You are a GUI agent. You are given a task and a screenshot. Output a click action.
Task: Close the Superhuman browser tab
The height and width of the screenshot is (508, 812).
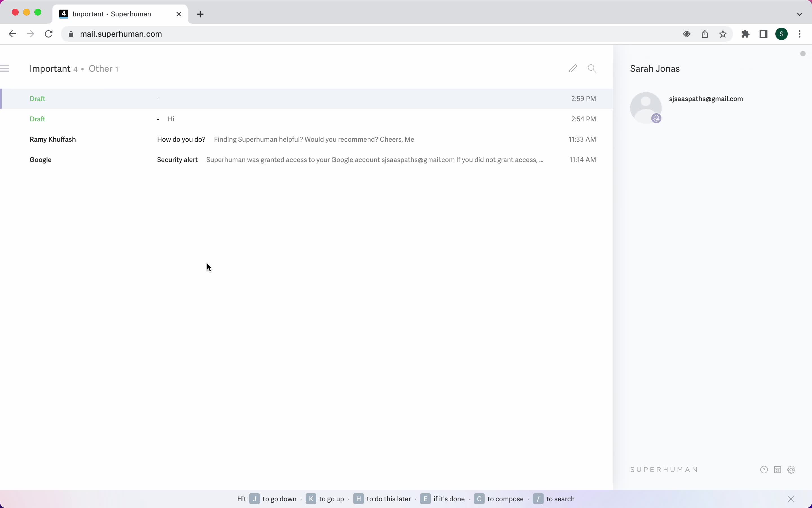[179, 14]
